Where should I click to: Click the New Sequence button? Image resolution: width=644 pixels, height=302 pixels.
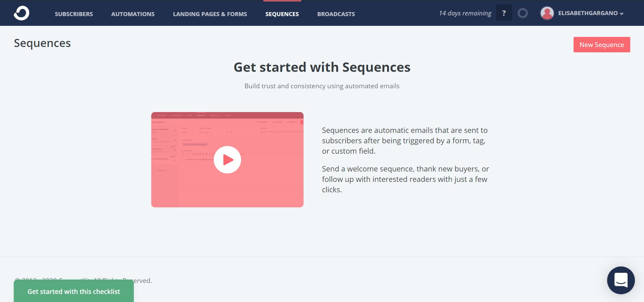602,45
